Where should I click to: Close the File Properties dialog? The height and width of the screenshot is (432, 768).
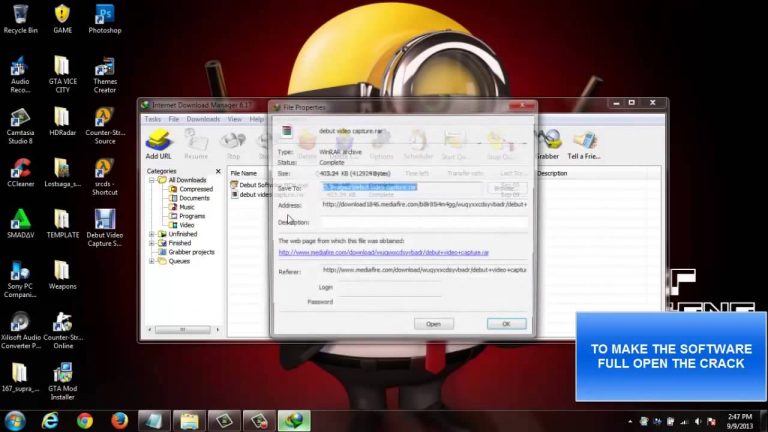522,105
